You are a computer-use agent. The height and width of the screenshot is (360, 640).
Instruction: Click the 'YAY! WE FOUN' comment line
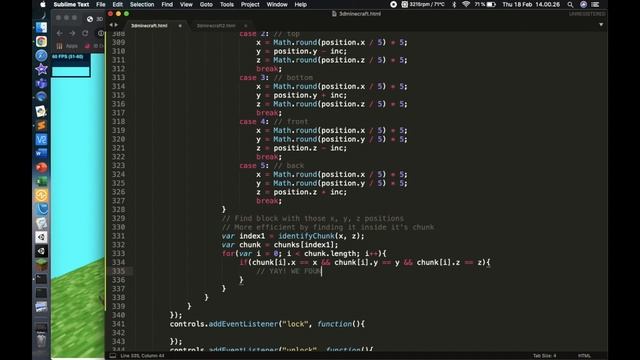[x=289, y=271]
